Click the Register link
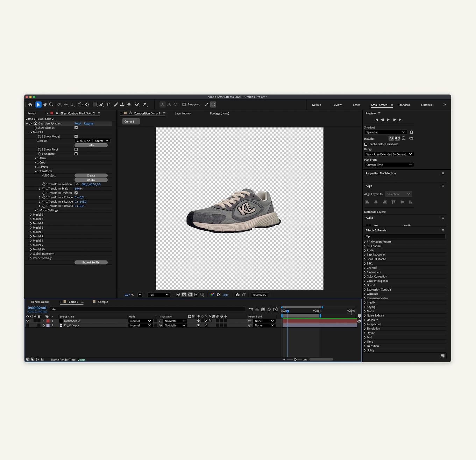 click(x=89, y=124)
